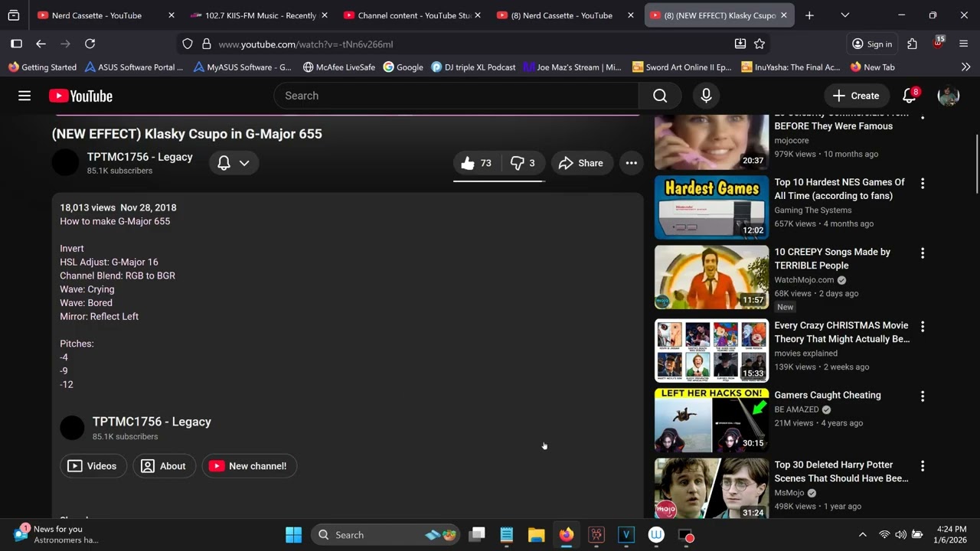Switch to the (8) Nerd Cassette tab
980x551 pixels.
point(565,15)
